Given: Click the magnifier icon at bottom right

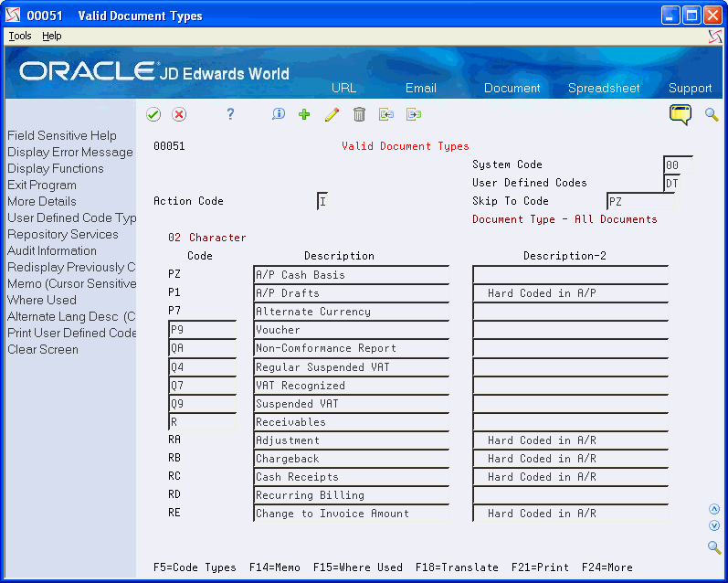Looking at the screenshot, I should [x=714, y=547].
